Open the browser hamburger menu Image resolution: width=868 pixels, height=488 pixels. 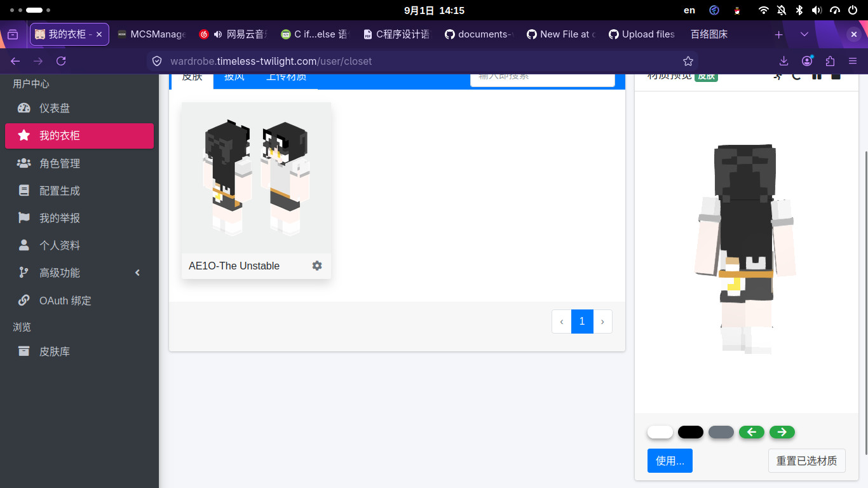[853, 61]
